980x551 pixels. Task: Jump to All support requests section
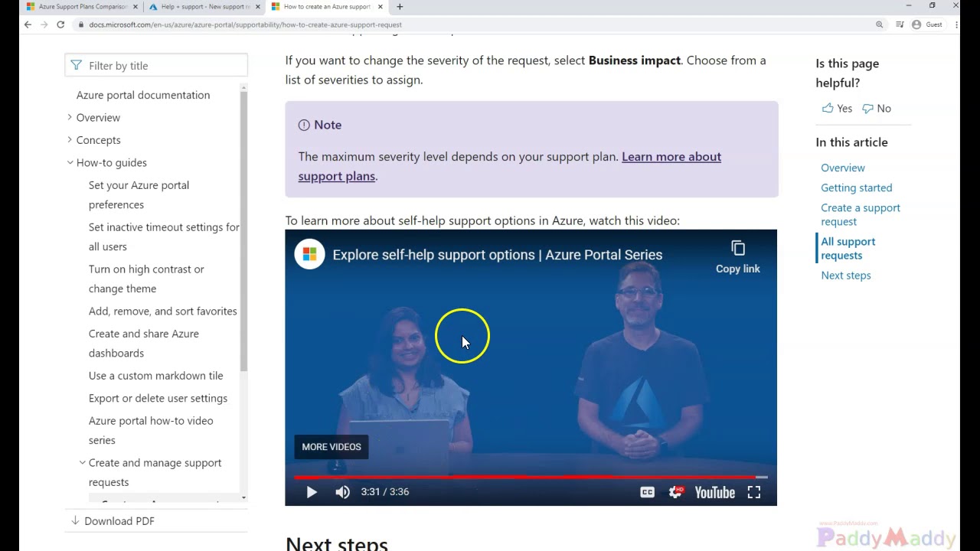[x=848, y=248]
